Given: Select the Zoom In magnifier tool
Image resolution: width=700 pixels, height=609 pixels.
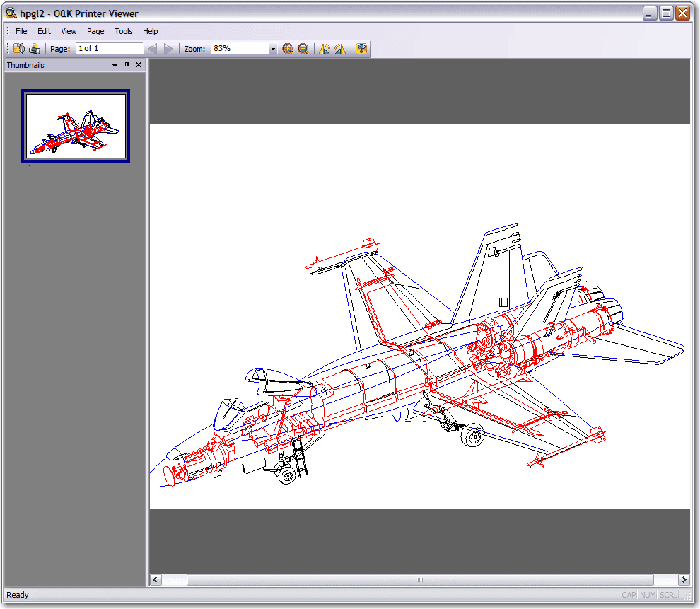Looking at the screenshot, I should pyautogui.click(x=288, y=48).
